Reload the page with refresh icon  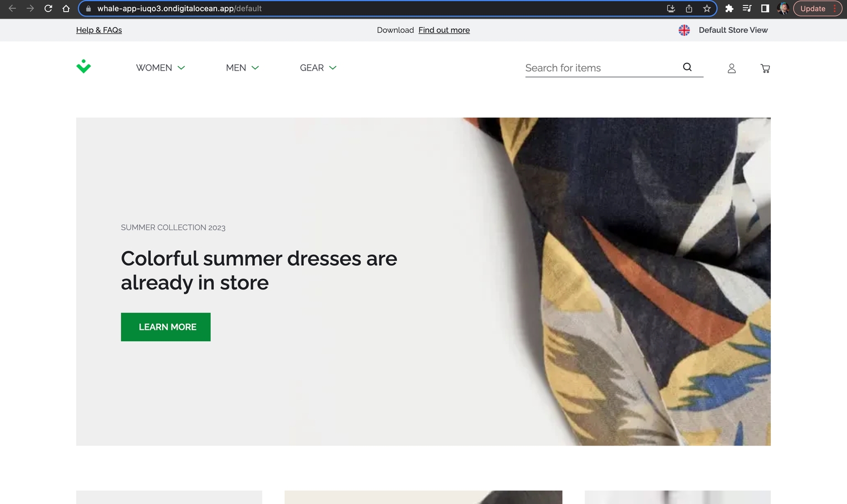click(x=49, y=8)
